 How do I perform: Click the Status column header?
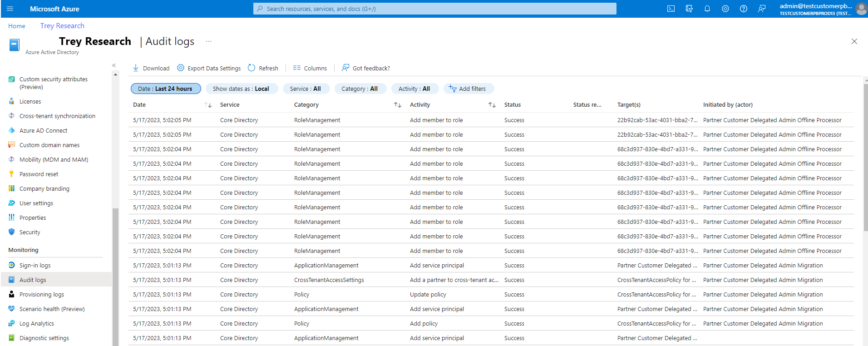pos(513,105)
